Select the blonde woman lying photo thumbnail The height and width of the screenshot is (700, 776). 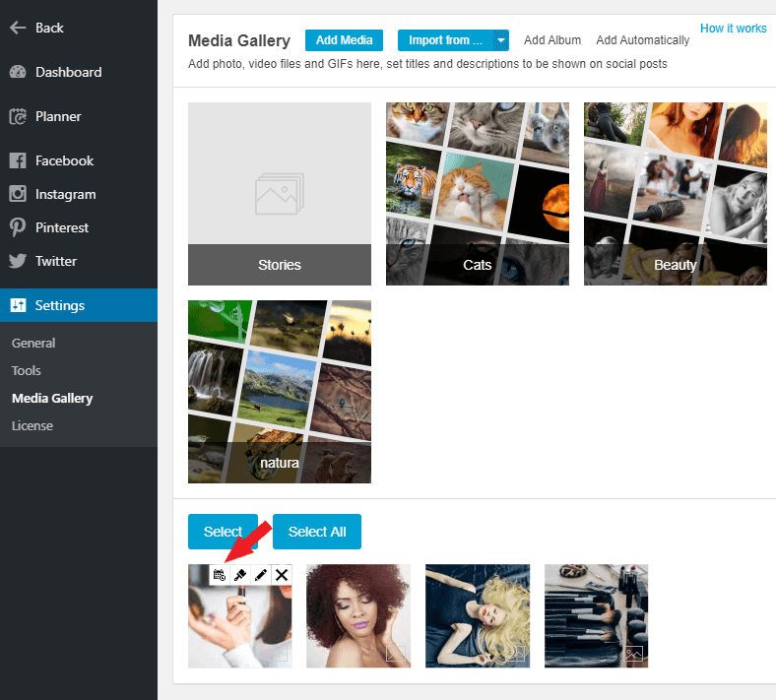478,616
